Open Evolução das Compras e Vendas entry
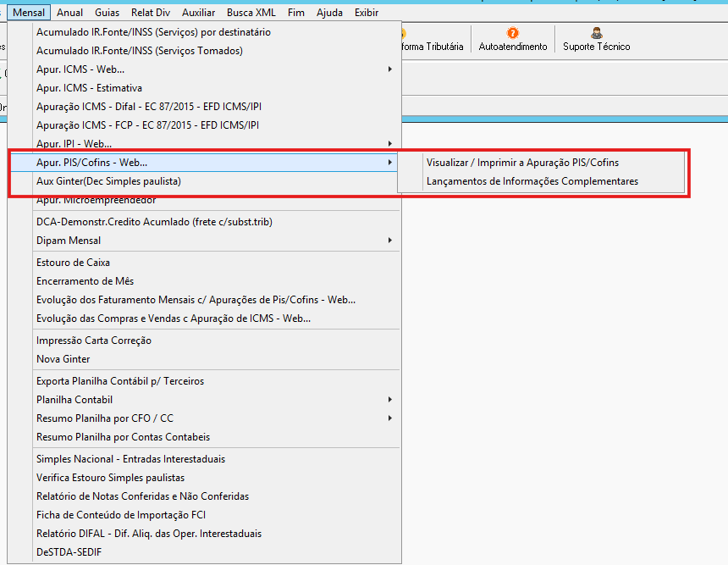This screenshot has width=728, height=565. pyautogui.click(x=204, y=319)
